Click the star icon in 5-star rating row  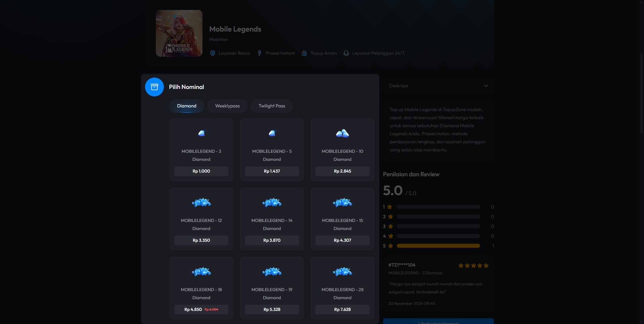(x=390, y=246)
